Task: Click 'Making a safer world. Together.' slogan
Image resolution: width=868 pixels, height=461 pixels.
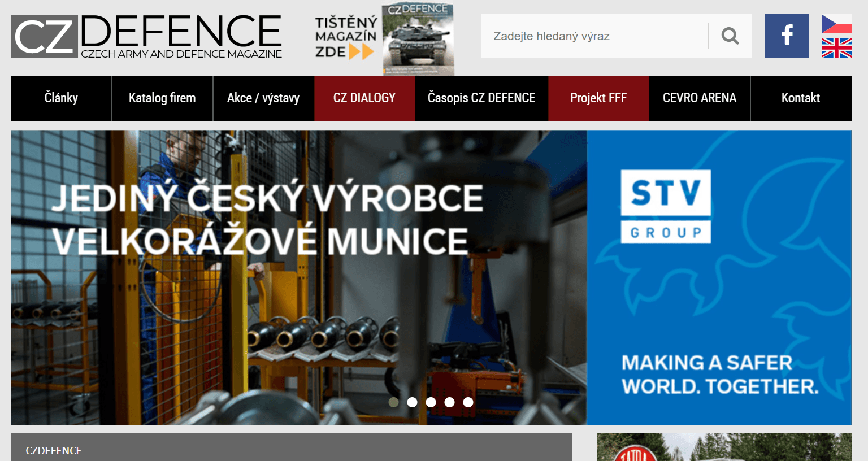Action: pos(720,375)
